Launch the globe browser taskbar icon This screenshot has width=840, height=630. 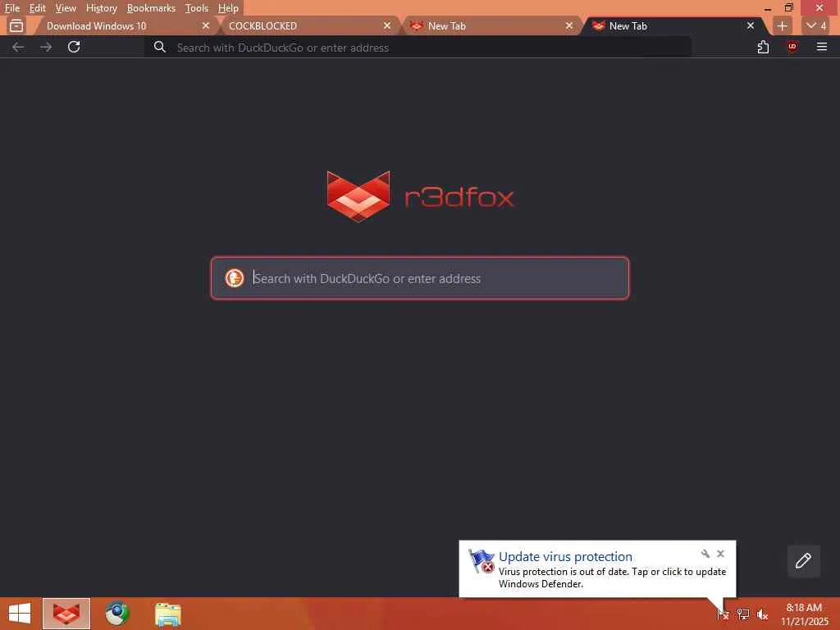[x=116, y=614]
